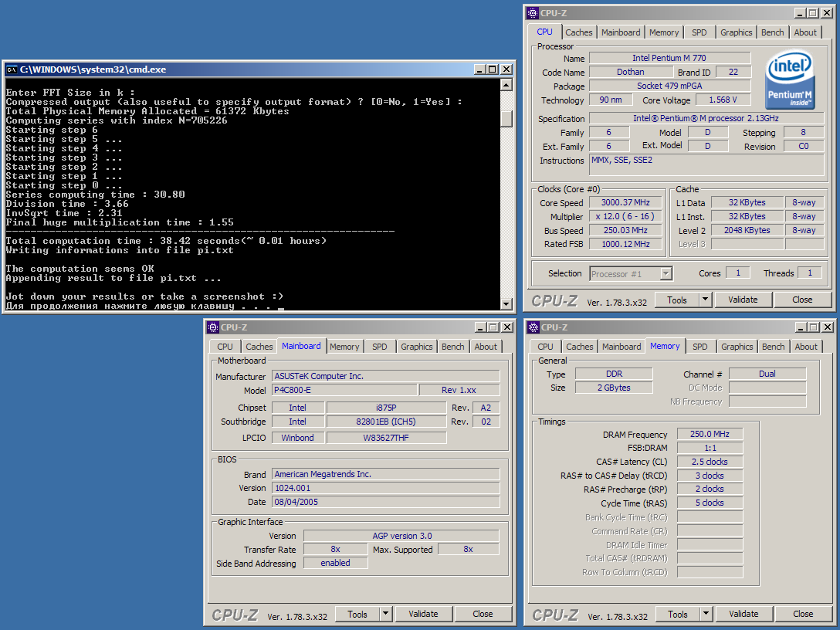This screenshot has width=840, height=630.
Task: Switch to Caches tab in the top CPU-Z window
Action: [578, 32]
